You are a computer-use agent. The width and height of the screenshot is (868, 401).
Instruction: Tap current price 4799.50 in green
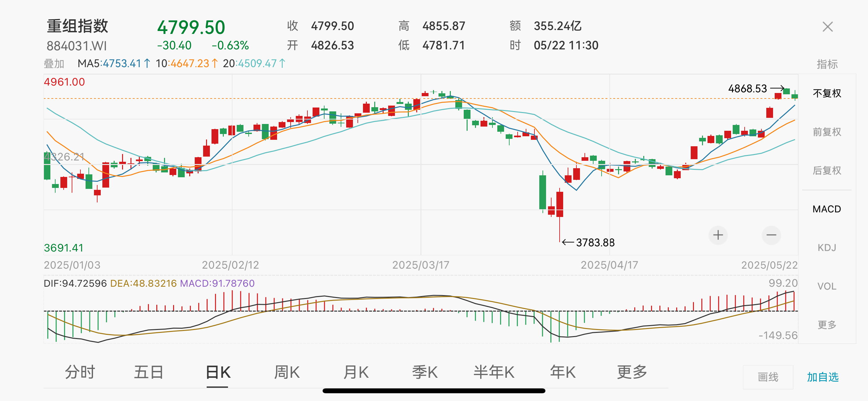(x=191, y=27)
